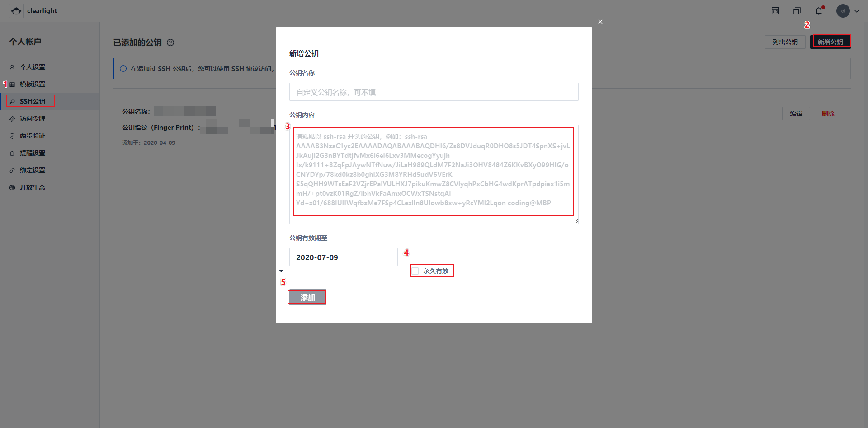868x428 pixels.
Task: Click the 添加于: 2020-04-09 text
Action: 149,143
